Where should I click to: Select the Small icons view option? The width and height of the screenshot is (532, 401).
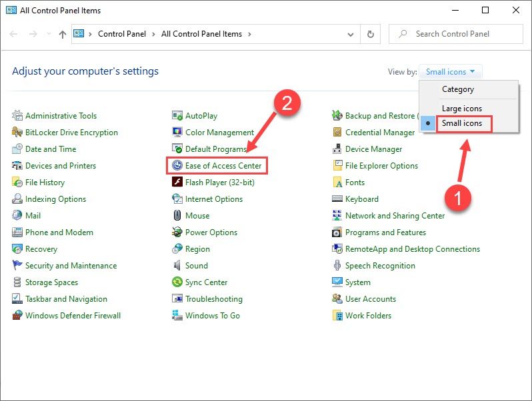(x=463, y=124)
